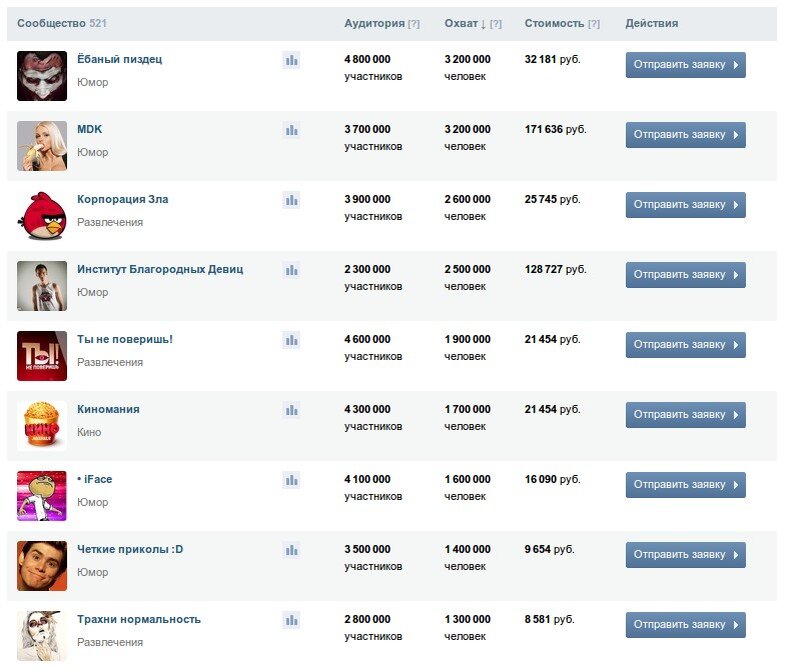Open Институт Благородных Девиц link
This screenshot has height=670, width=785.
(160, 269)
